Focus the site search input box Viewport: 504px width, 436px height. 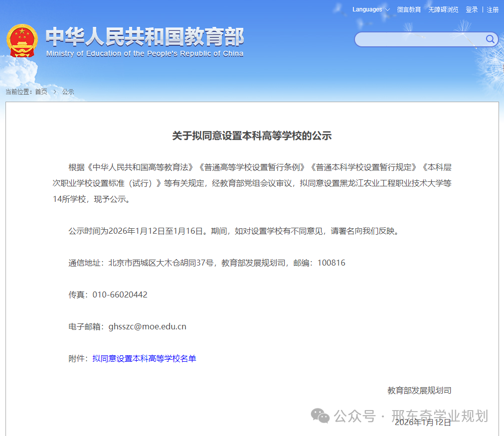click(419, 39)
